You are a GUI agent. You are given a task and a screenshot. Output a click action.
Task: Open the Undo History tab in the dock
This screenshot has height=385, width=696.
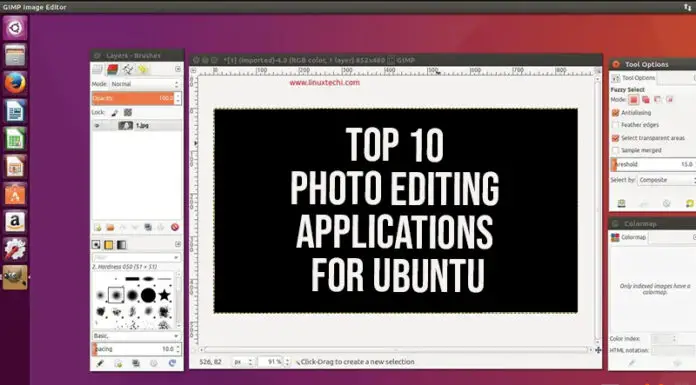pos(142,69)
